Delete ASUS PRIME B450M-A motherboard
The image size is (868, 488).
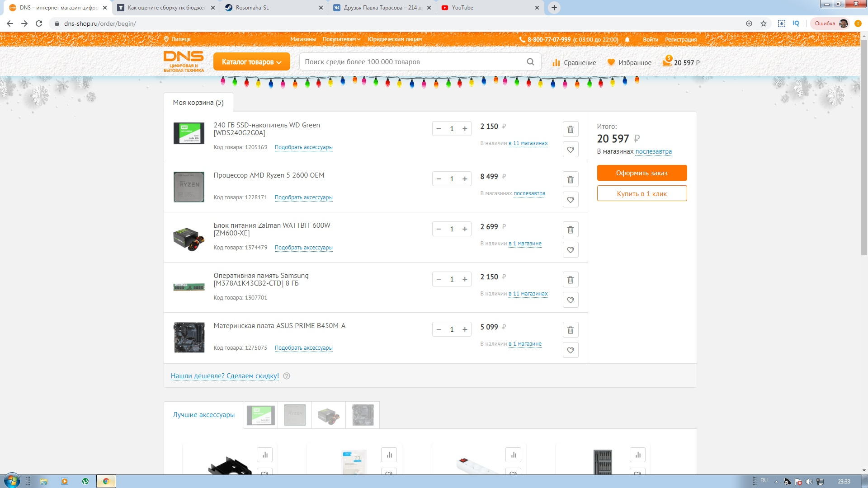point(571,330)
